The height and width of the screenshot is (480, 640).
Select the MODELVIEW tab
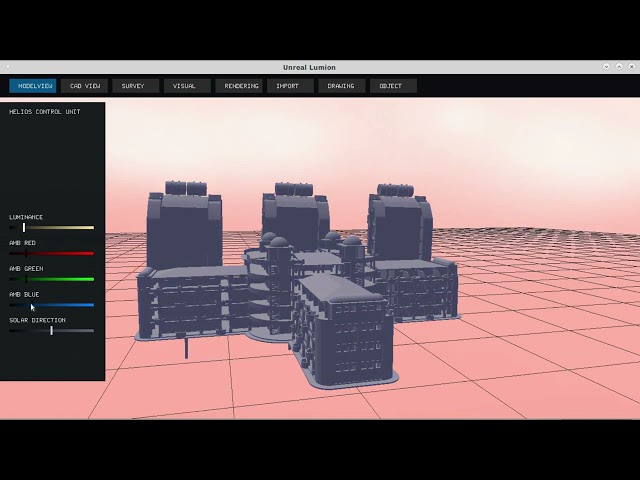point(33,86)
